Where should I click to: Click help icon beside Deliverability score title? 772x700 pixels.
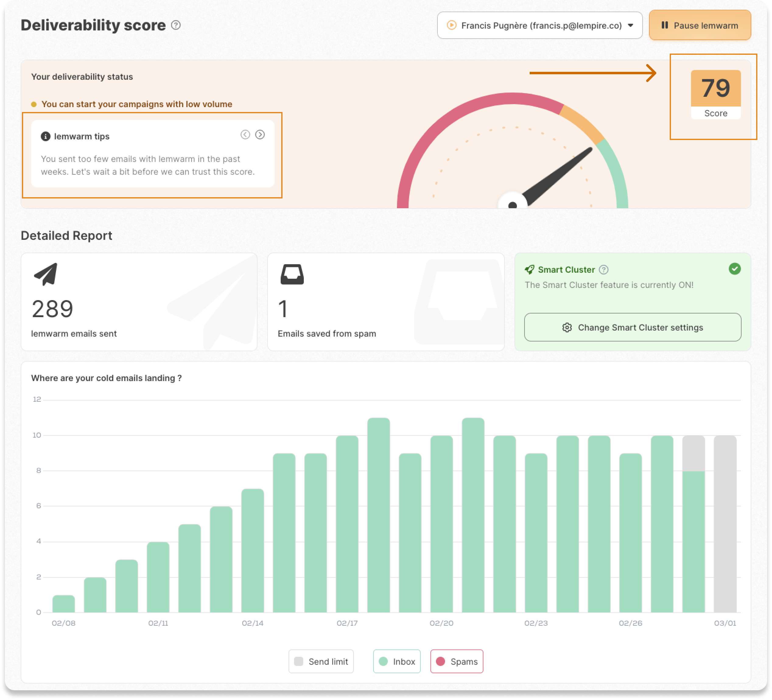176,25
